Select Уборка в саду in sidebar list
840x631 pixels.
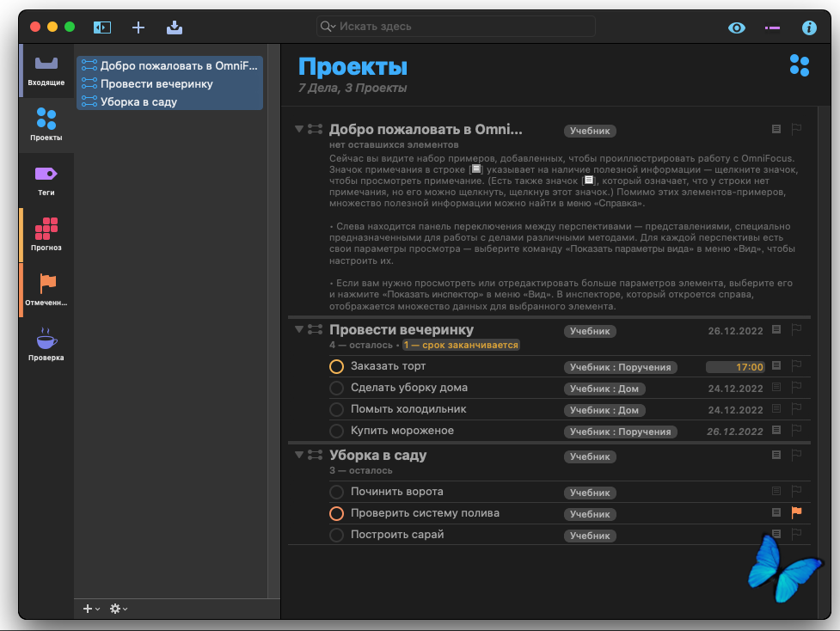click(x=170, y=101)
